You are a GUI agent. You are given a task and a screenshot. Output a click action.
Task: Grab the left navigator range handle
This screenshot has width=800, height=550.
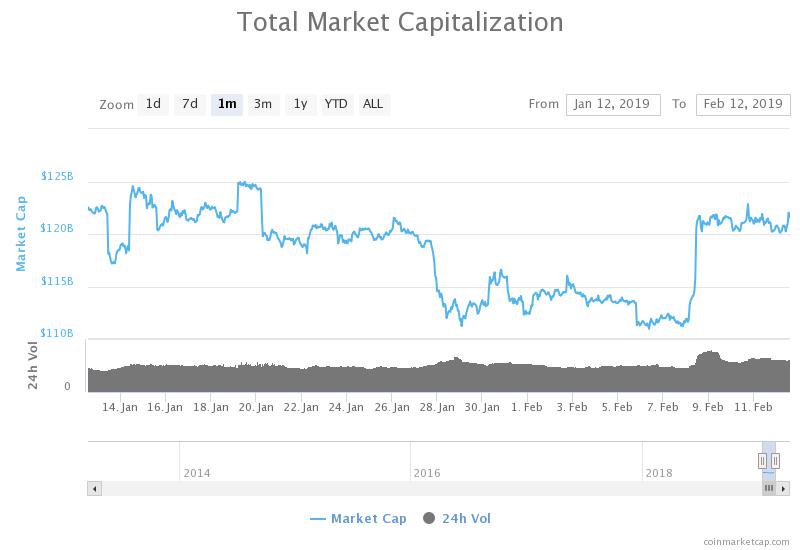pyautogui.click(x=762, y=460)
